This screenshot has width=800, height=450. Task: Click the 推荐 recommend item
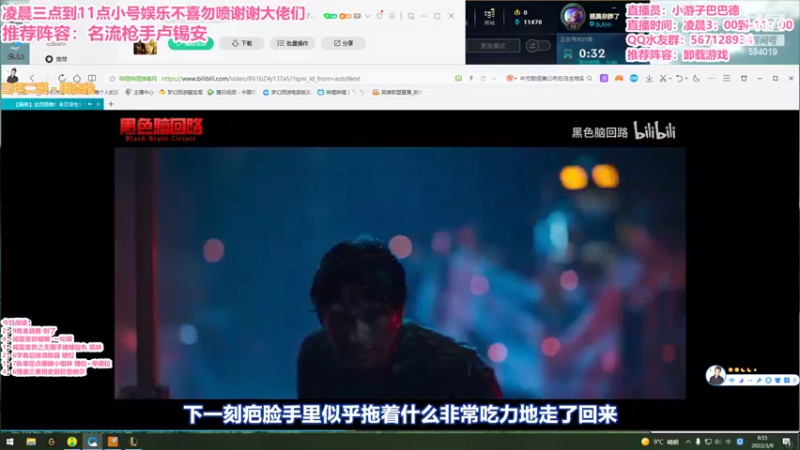tap(56, 59)
